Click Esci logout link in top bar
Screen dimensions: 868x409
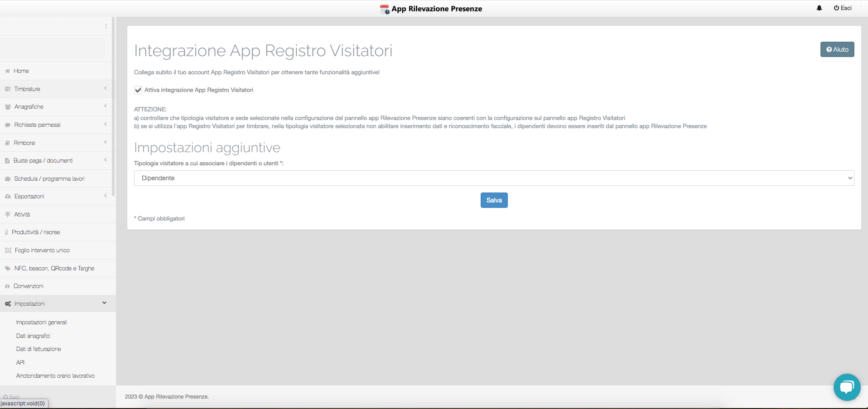(x=843, y=8)
